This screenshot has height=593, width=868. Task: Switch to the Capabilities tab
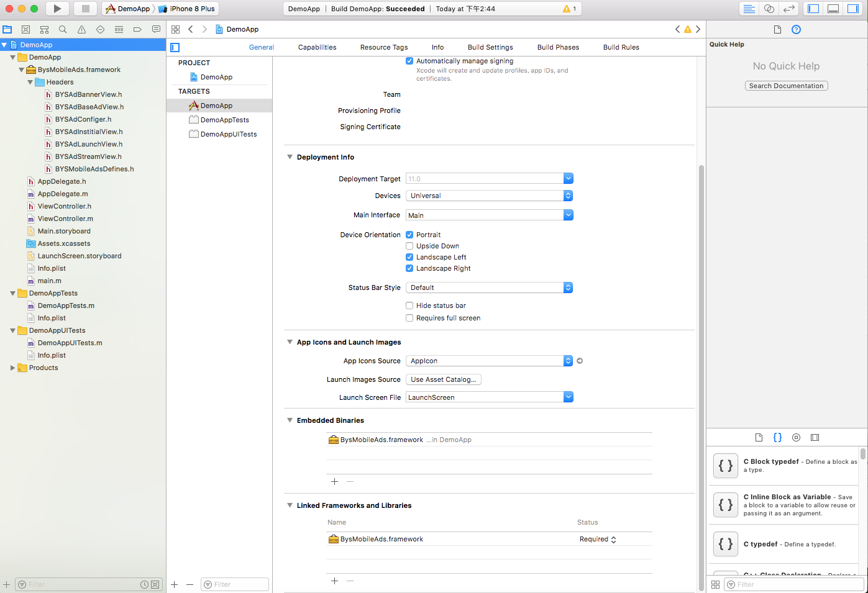pos(317,47)
